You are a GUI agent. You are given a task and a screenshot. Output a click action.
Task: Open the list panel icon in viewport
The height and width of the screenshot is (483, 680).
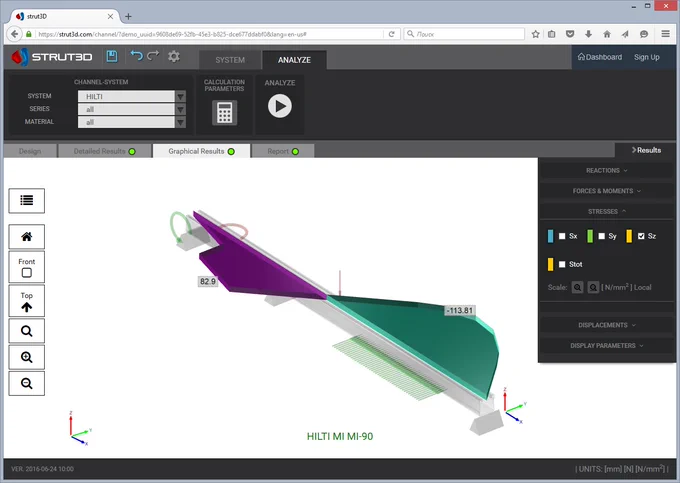pyautogui.click(x=26, y=200)
